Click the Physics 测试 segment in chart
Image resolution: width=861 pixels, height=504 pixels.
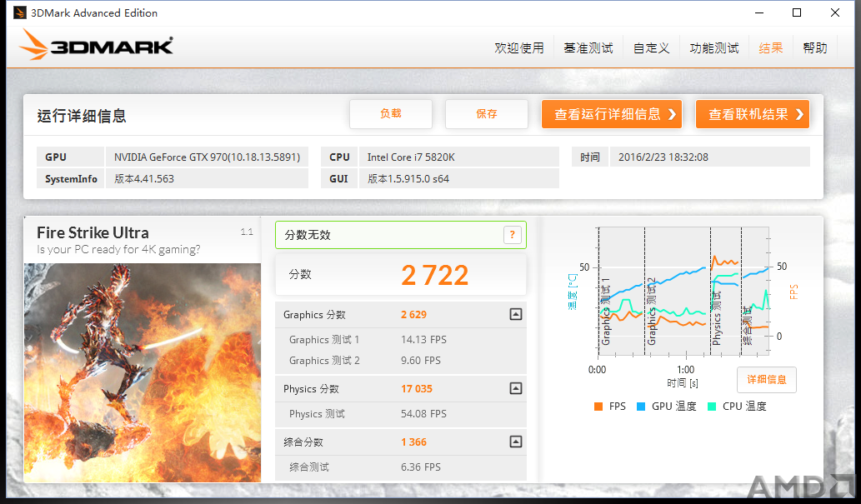725,292
